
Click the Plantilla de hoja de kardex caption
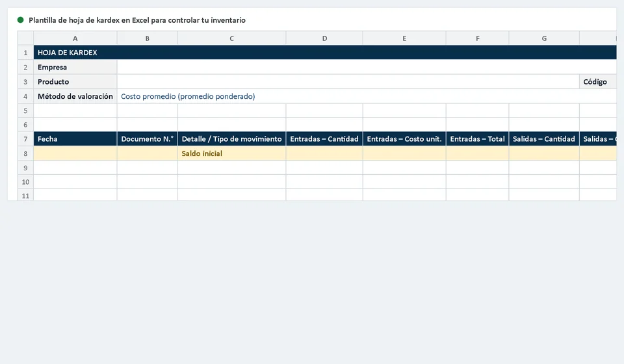tap(137, 20)
